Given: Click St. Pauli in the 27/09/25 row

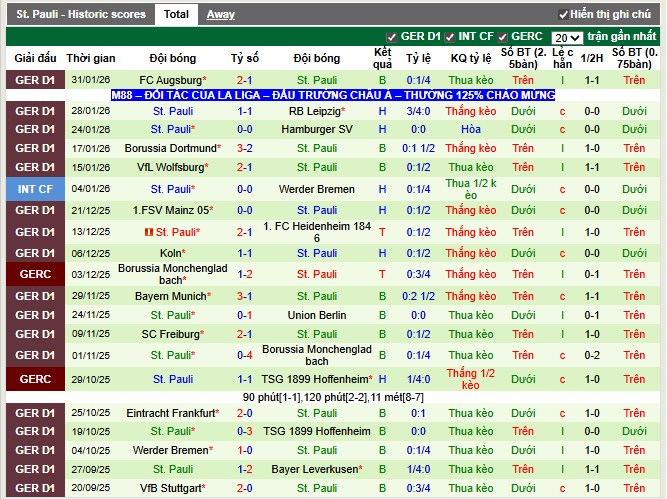Looking at the screenshot, I should click(173, 469).
